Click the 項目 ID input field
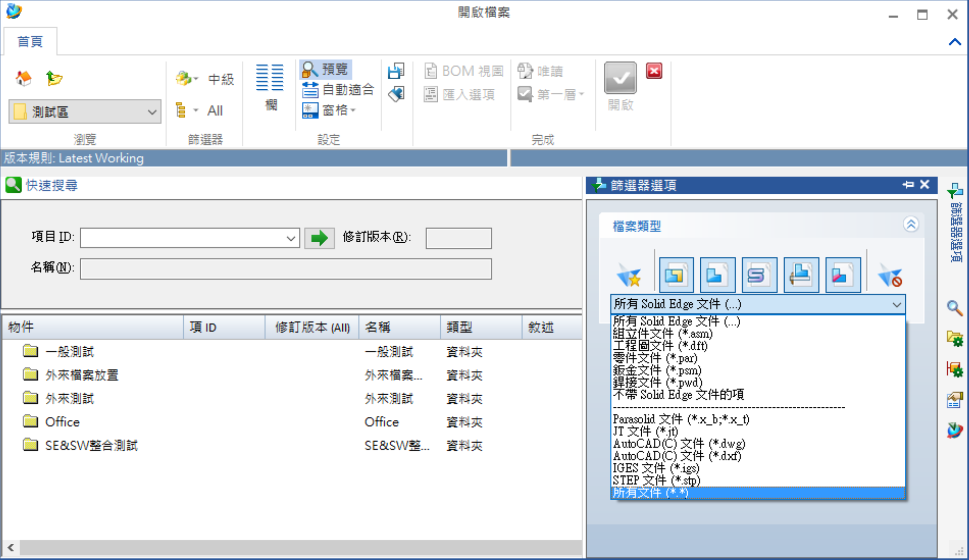Image resolution: width=969 pixels, height=560 pixels. click(190, 238)
